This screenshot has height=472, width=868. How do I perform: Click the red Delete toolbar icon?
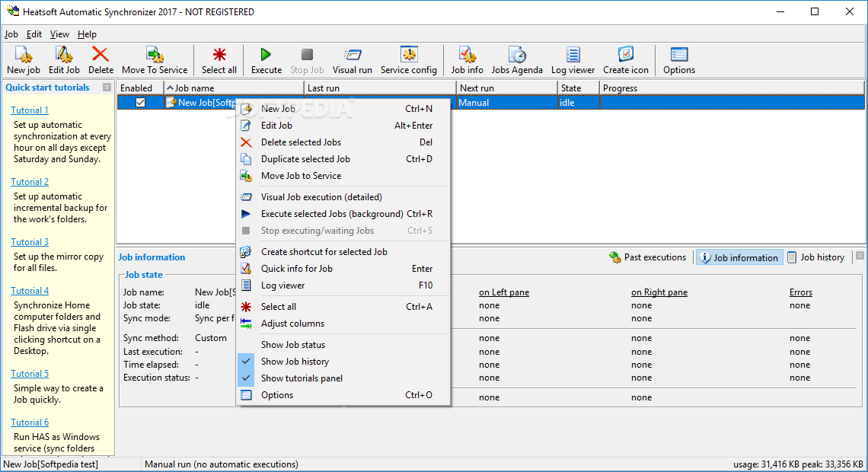pyautogui.click(x=101, y=60)
